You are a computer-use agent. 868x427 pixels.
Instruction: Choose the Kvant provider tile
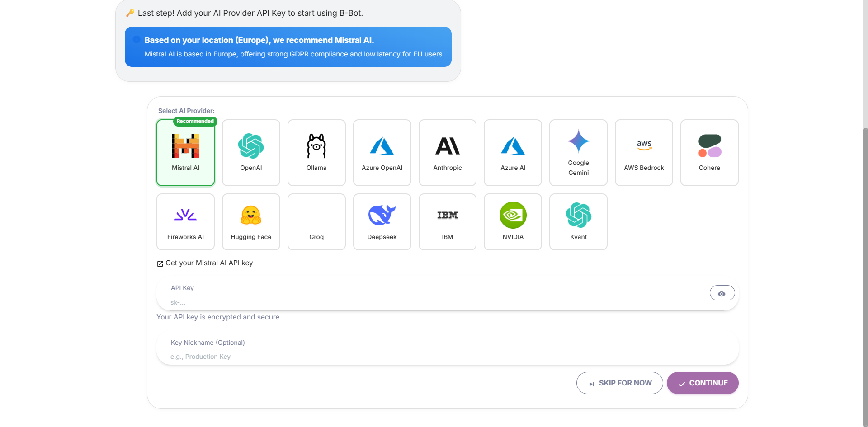(x=578, y=221)
